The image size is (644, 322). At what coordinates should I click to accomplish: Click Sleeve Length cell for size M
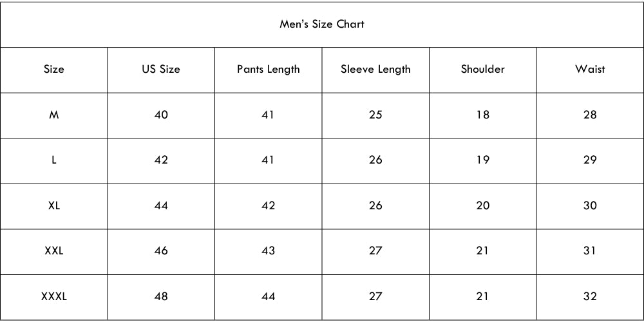375,115
